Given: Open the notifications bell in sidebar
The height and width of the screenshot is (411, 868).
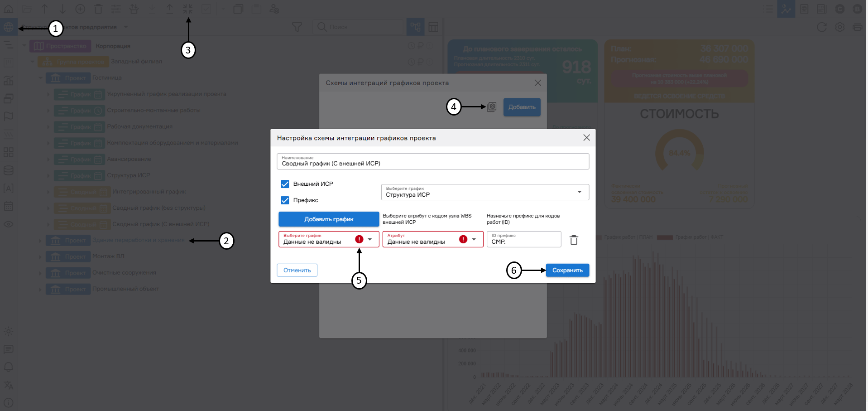Looking at the screenshot, I should [x=8, y=367].
